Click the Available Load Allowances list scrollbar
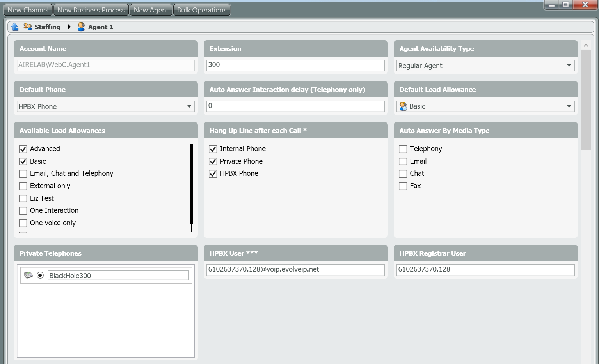Viewport: 599px width, 364px height. click(x=192, y=184)
